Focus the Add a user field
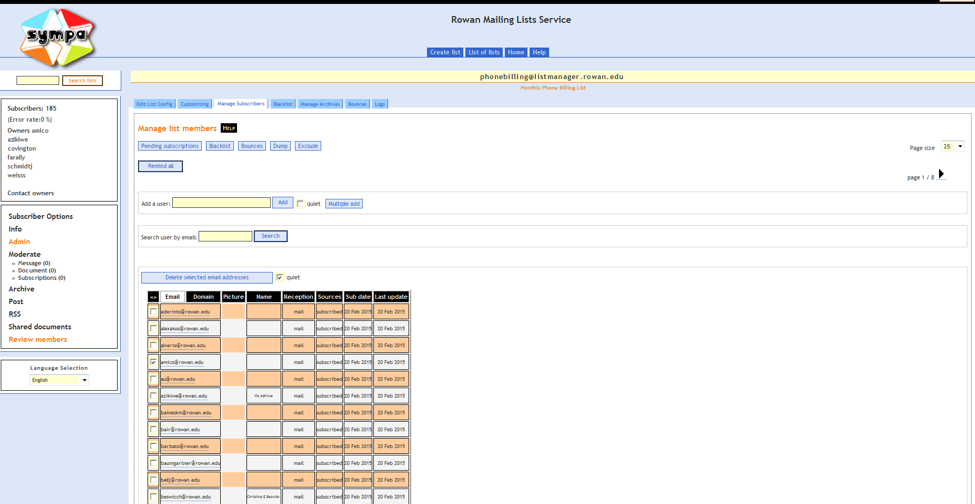Viewport: 975px width, 504px height. click(221, 203)
